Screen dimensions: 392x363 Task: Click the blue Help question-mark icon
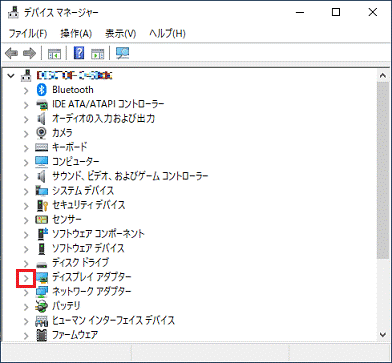[79, 53]
